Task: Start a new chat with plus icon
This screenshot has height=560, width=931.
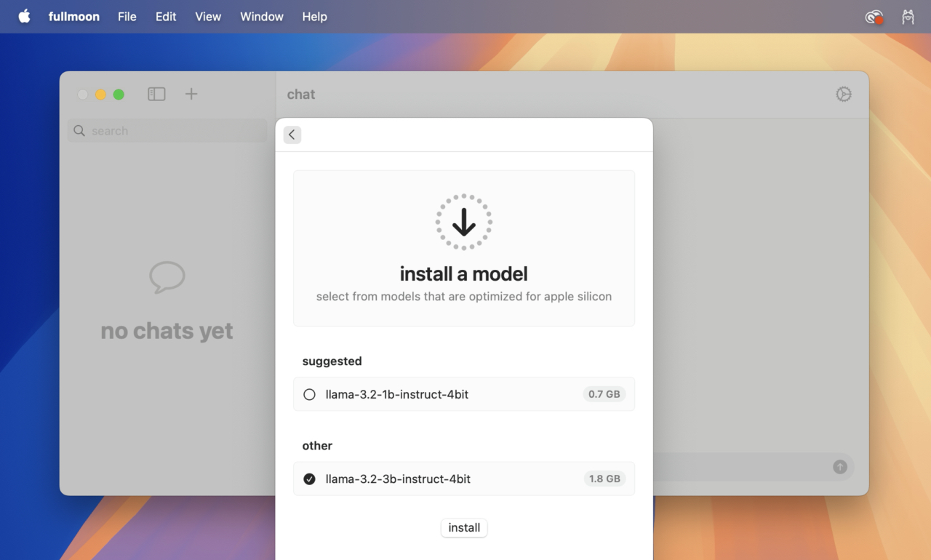Action: point(191,94)
